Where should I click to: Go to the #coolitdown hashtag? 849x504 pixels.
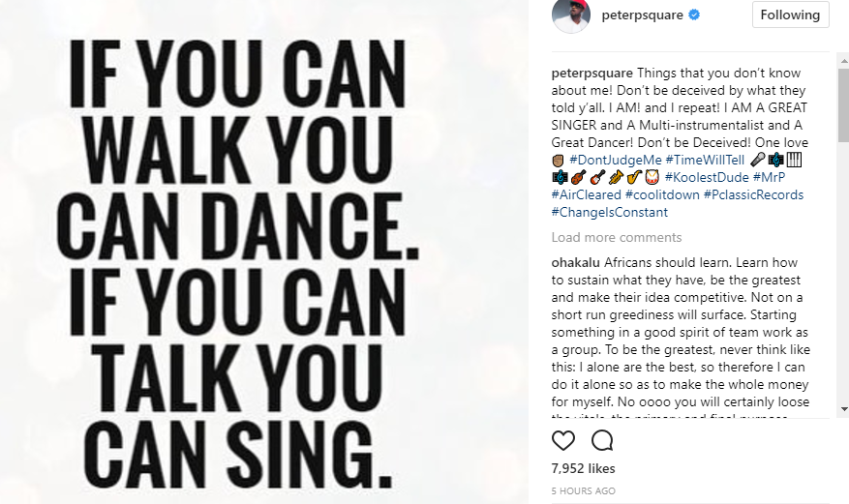click(x=660, y=194)
